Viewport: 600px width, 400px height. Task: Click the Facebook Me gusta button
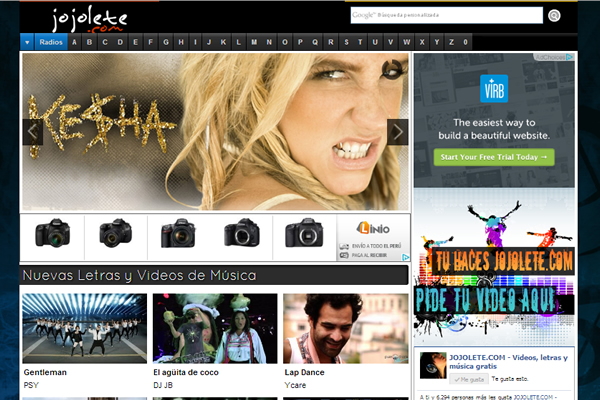click(x=465, y=380)
